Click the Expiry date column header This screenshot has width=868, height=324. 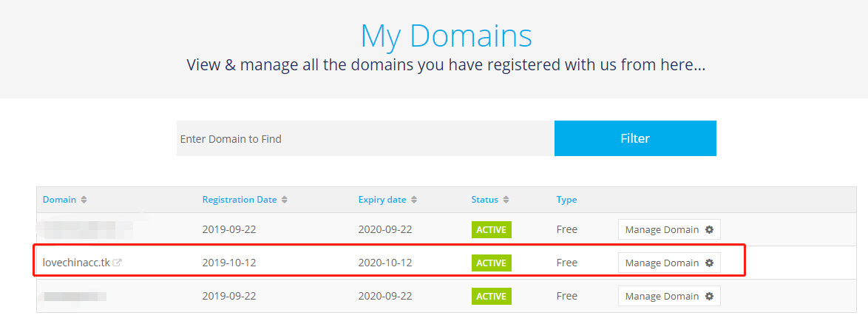pos(382,200)
